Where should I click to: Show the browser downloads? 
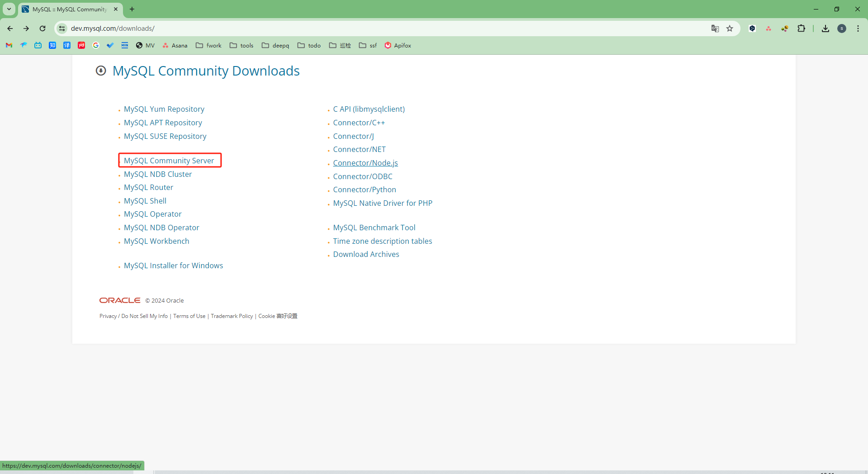826,28
